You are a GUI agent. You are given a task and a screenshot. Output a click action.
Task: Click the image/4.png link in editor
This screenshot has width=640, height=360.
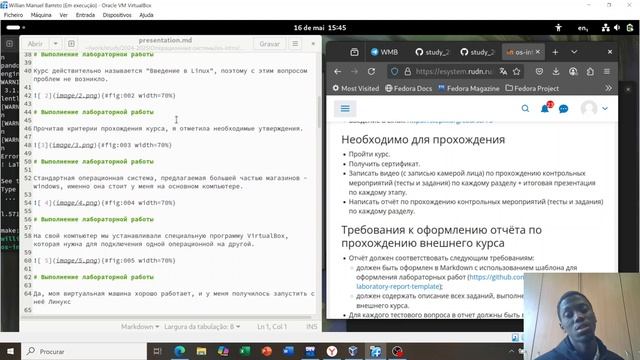[x=77, y=203]
